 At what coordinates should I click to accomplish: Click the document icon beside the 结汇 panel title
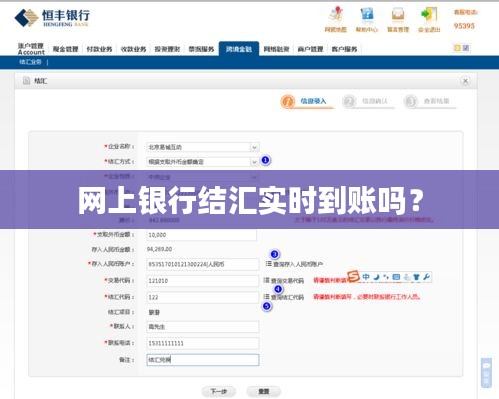pyautogui.click(x=26, y=81)
